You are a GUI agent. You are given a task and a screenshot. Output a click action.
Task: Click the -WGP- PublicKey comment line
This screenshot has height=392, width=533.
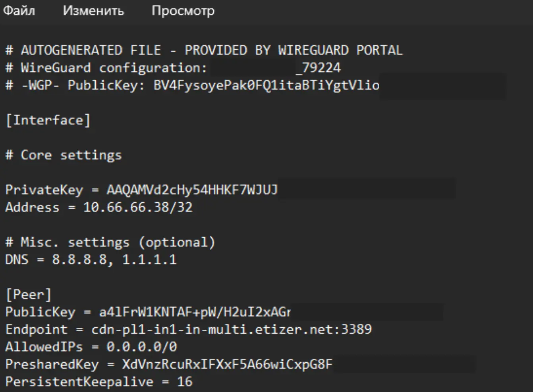(x=192, y=85)
